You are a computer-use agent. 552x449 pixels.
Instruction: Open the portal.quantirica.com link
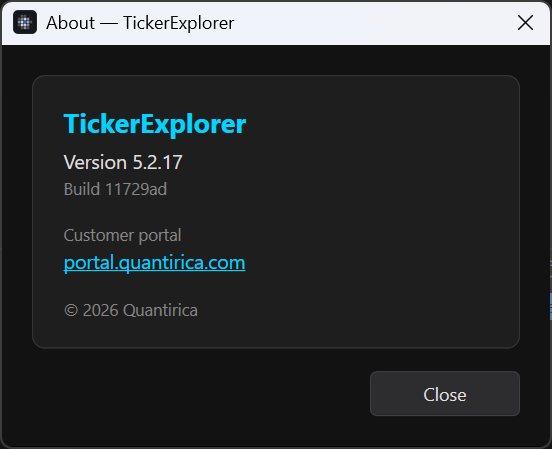click(x=154, y=263)
